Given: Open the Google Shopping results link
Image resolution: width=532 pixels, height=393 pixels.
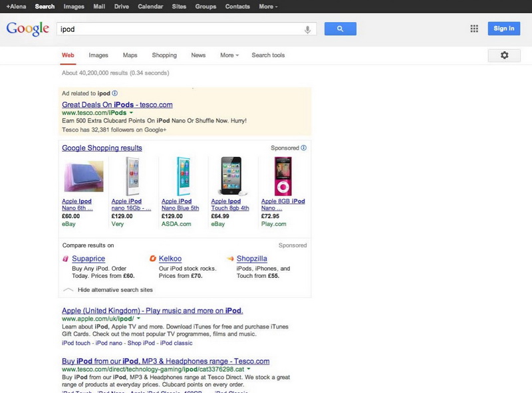Looking at the screenshot, I should [x=102, y=148].
